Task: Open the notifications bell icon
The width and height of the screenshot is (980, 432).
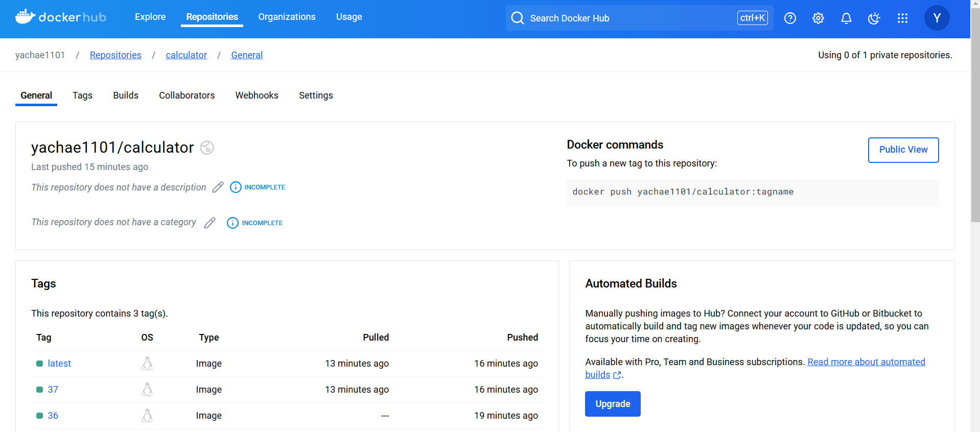Action: click(x=846, y=18)
